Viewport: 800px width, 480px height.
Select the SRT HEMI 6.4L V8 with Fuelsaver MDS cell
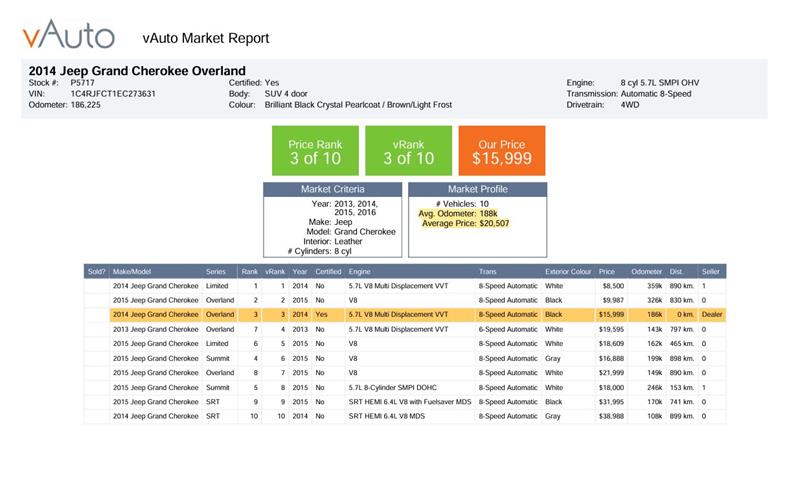[x=410, y=402]
